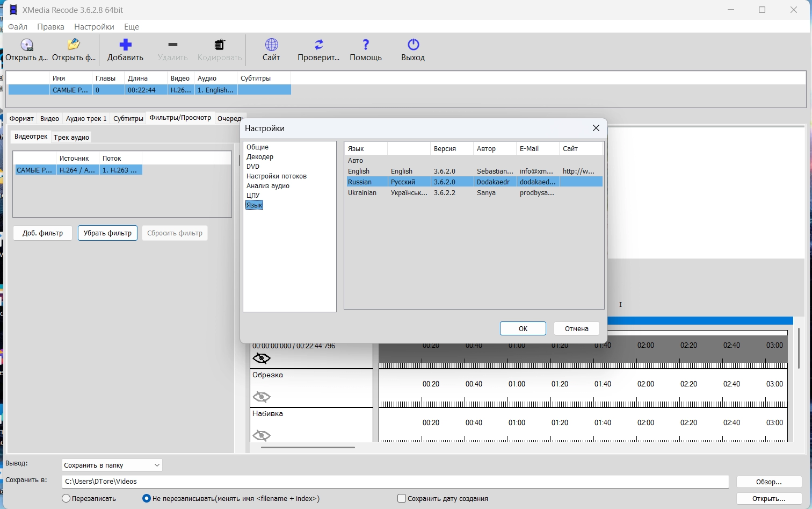Toggle visibility eye on Набивка track

coord(262,435)
